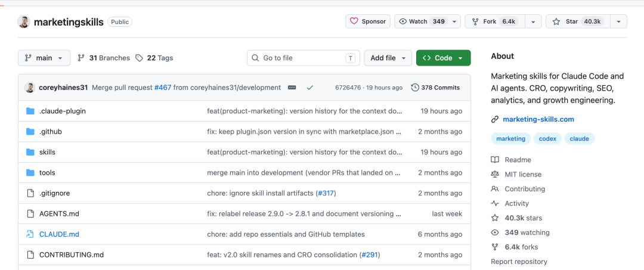Viewport: 644px width, 270px height.
Task: Click the T keyboard shortcut hint in search
Action: (x=350, y=58)
